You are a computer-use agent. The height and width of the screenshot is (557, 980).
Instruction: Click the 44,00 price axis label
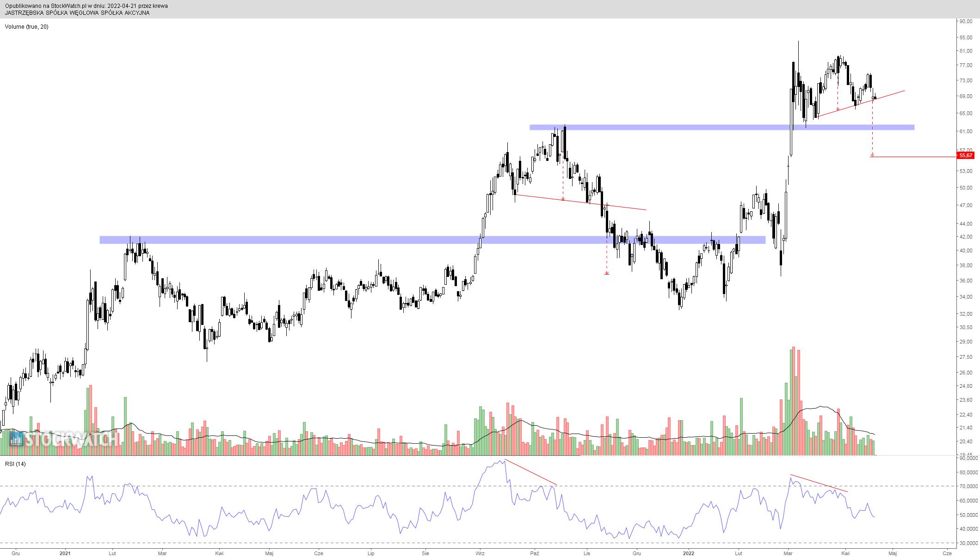[x=965, y=224]
